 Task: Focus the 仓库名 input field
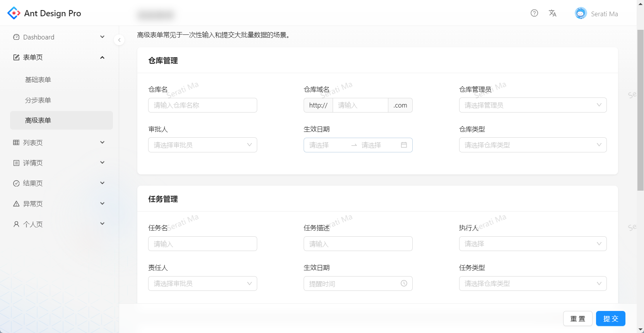(203, 105)
